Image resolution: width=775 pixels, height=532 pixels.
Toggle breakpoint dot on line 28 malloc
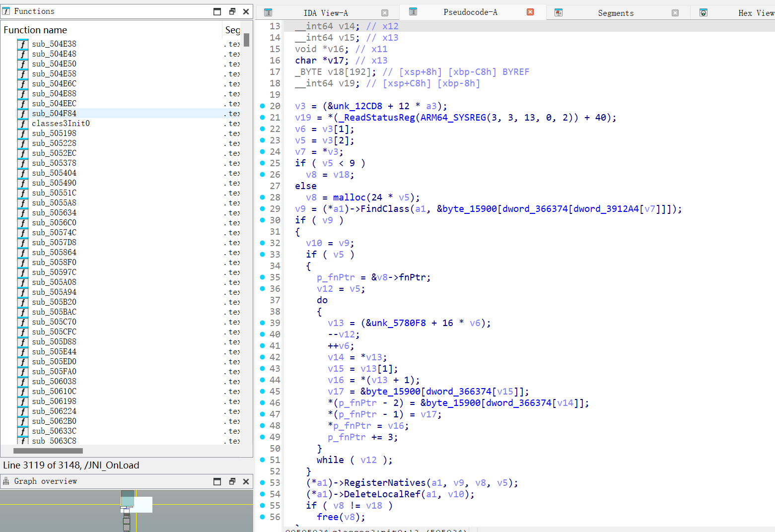[263, 198]
